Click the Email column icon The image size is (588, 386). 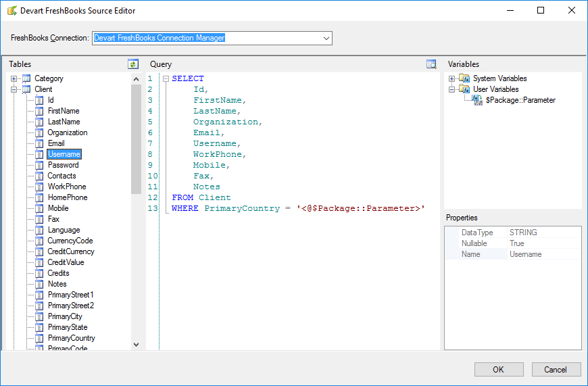pos(39,143)
